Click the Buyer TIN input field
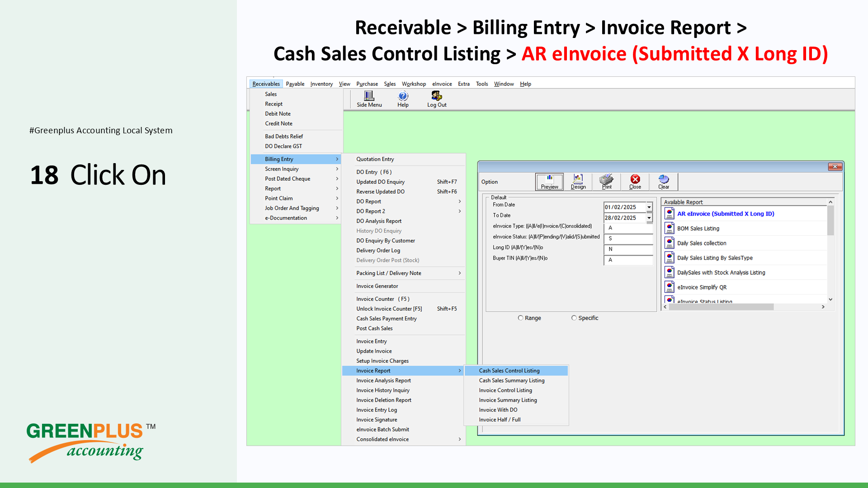This screenshot has width=868, height=488. [x=628, y=260]
